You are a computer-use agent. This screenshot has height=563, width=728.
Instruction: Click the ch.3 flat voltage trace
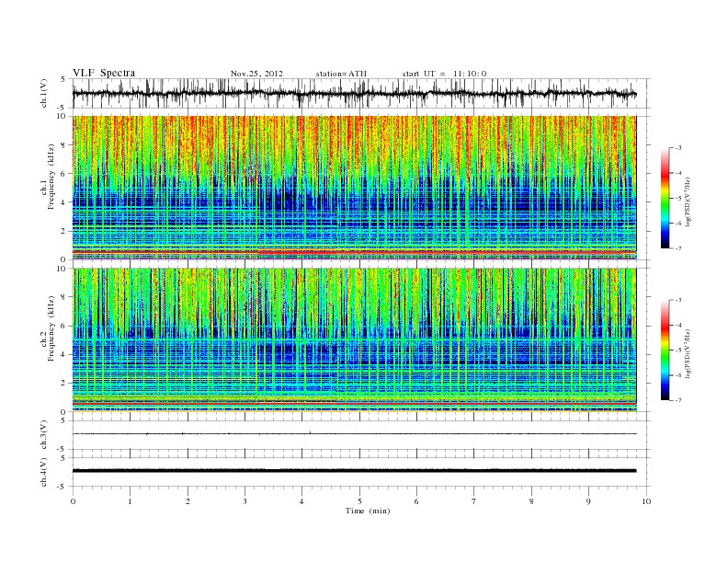click(x=354, y=434)
